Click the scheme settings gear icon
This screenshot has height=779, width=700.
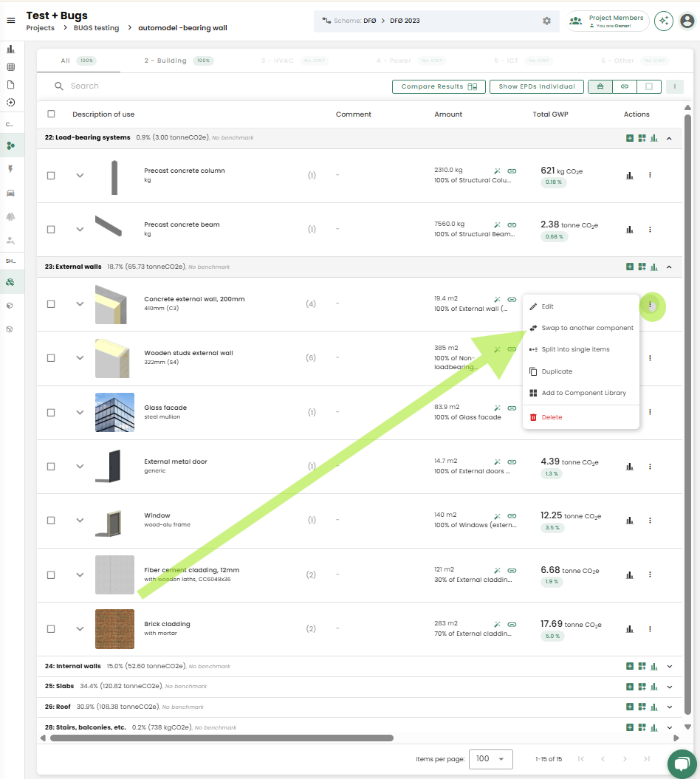coord(546,21)
